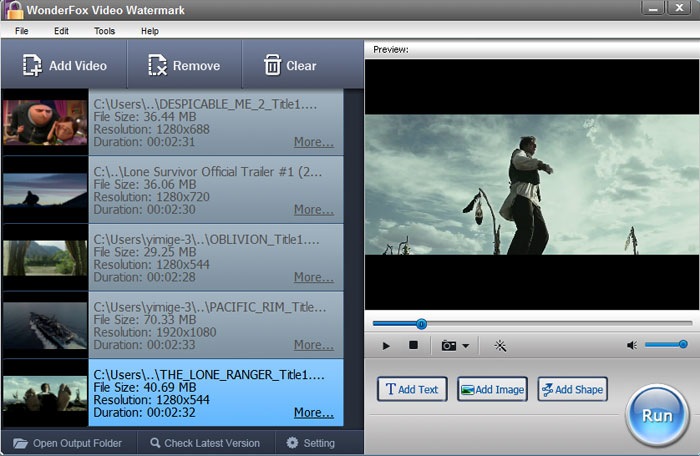Viewport: 700px width, 456px height.
Task: Open the Tools menu
Action: [104, 31]
